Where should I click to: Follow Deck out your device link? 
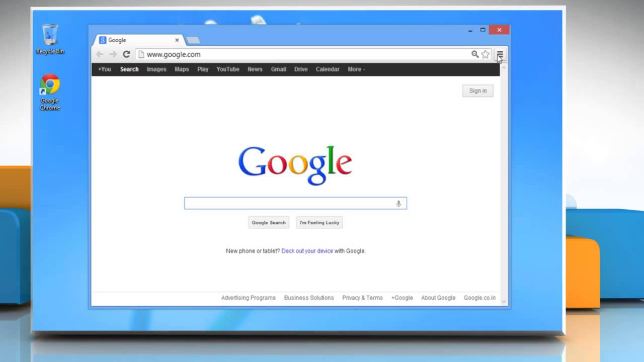pyautogui.click(x=307, y=251)
